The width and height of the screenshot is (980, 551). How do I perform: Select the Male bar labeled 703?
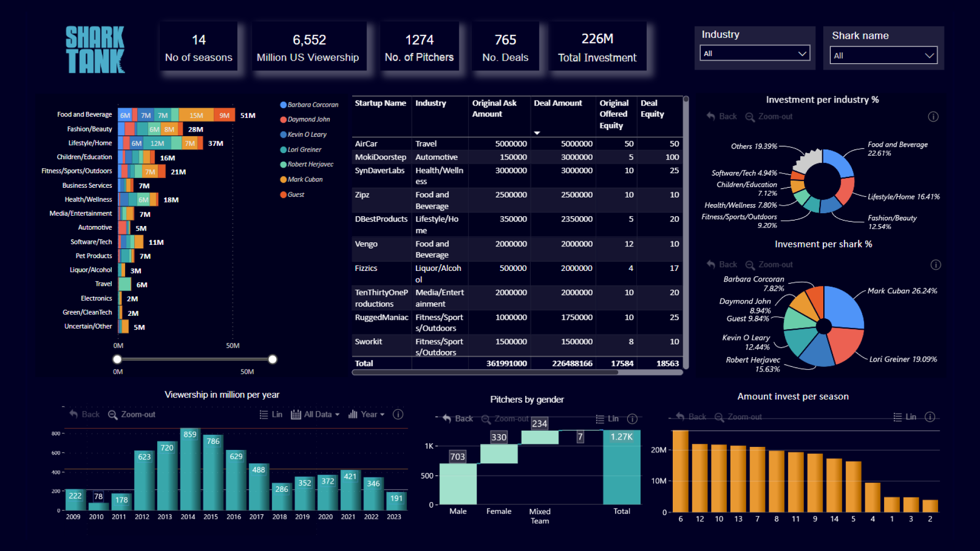(x=458, y=484)
